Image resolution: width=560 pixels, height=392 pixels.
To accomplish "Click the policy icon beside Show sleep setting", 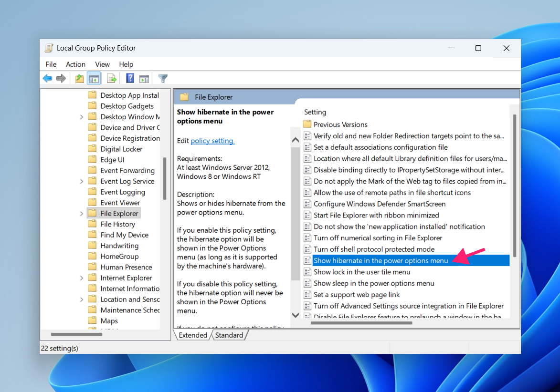I will coord(307,283).
